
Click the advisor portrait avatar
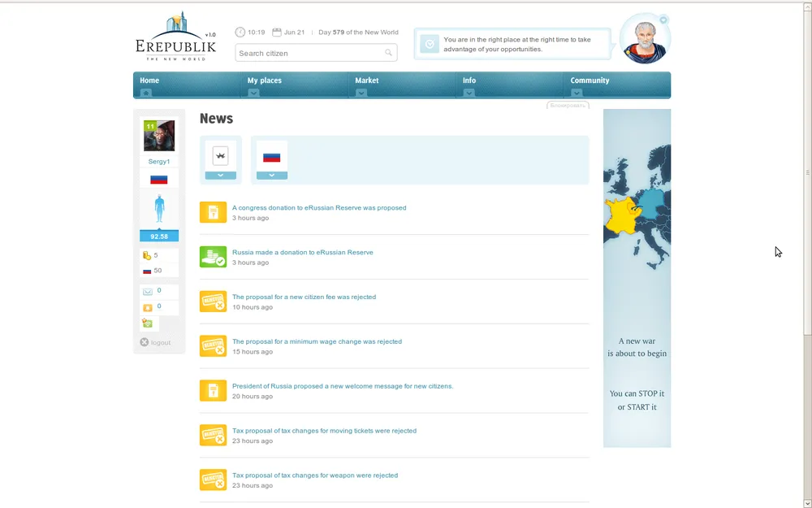(645, 41)
